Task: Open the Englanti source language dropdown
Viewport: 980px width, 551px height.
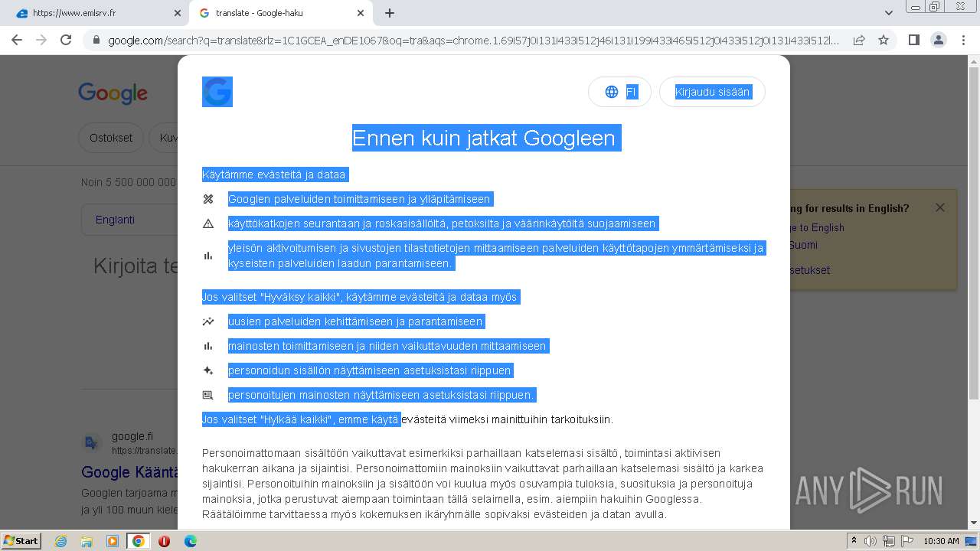Action: coord(129,220)
